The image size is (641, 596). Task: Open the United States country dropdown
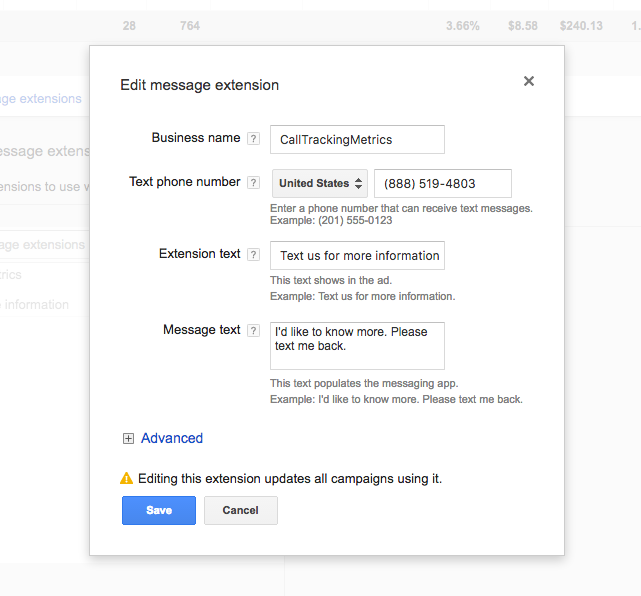point(320,184)
